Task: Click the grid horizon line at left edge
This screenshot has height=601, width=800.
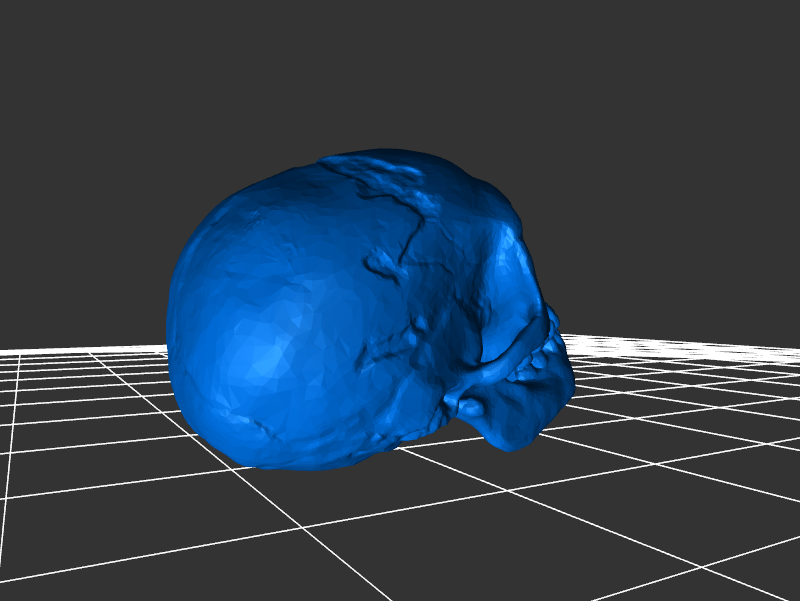Action: [20, 351]
